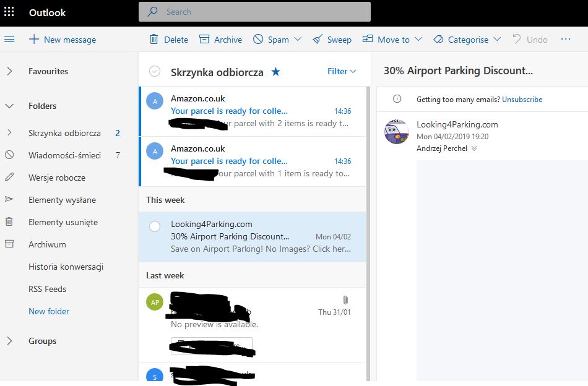Click the Elementy usunięte trash icon
The image size is (588, 386).
click(x=9, y=221)
